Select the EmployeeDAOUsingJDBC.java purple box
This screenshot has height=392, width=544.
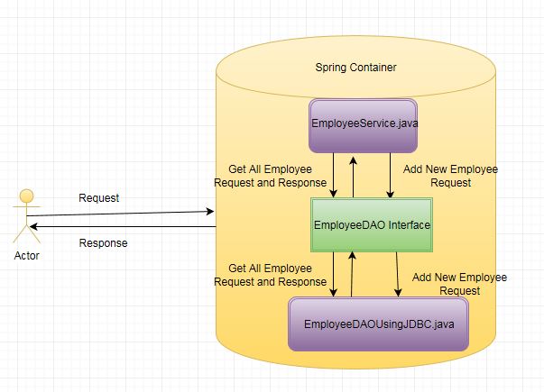coord(379,324)
